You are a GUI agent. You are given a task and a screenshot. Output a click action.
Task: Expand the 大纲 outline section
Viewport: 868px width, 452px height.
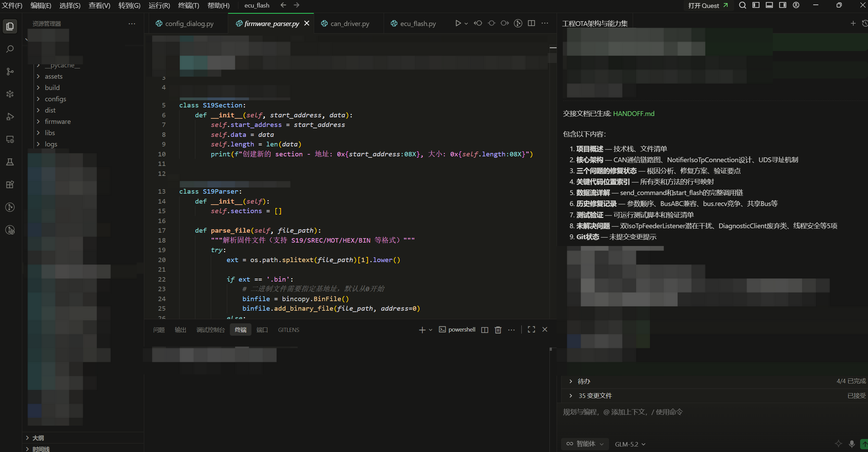[x=83, y=438]
